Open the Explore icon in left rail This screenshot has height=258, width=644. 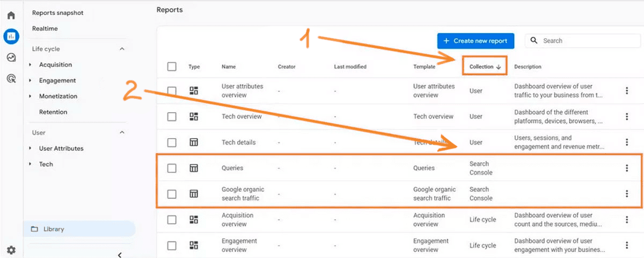(11, 58)
